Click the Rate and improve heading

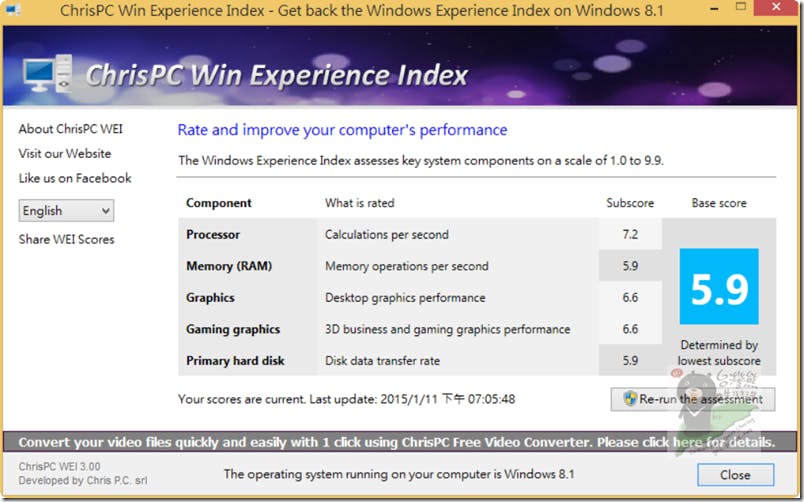click(x=342, y=130)
